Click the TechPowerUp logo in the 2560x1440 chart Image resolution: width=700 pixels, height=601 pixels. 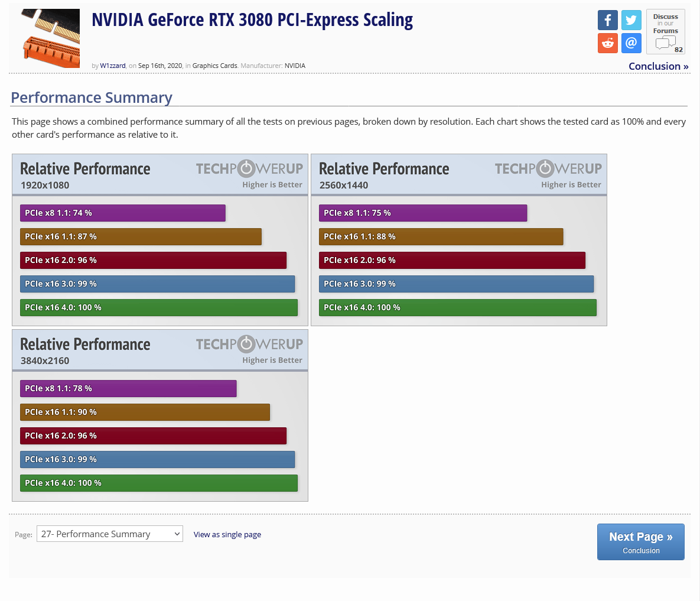tap(548, 169)
